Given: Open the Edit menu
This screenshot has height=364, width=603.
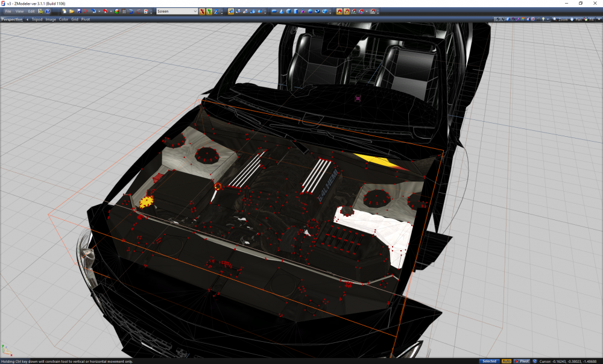Looking at the screenshot, I should (x=30, y=10).
